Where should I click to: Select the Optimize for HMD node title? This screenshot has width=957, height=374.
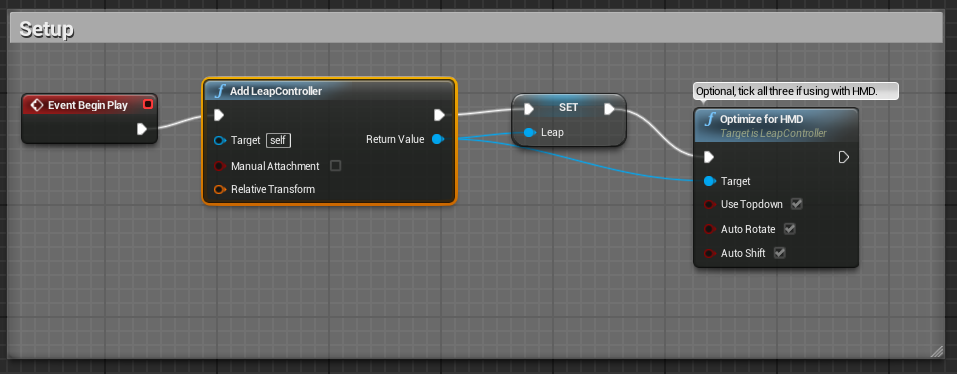tap(762, 120)
